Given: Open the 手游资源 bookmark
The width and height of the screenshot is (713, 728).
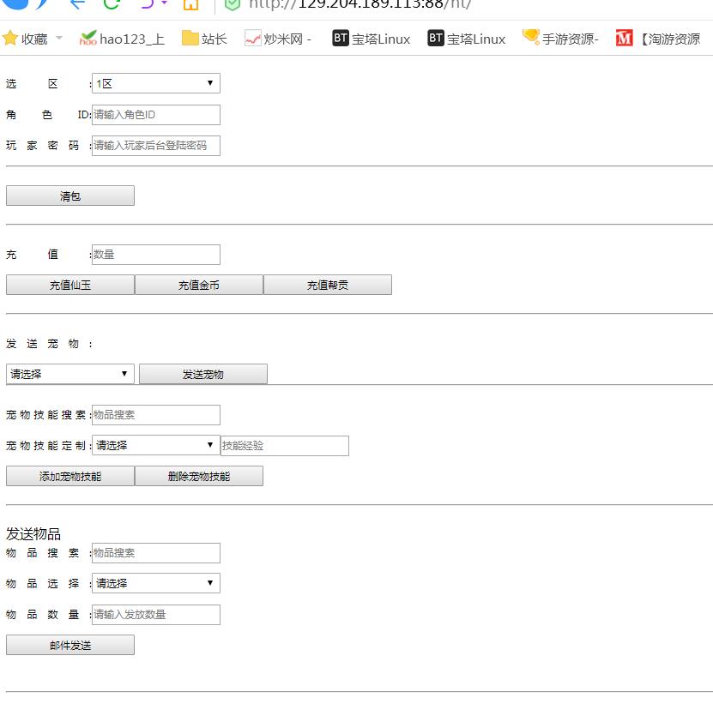Looking at the screenshot, I should pos(560,39).
